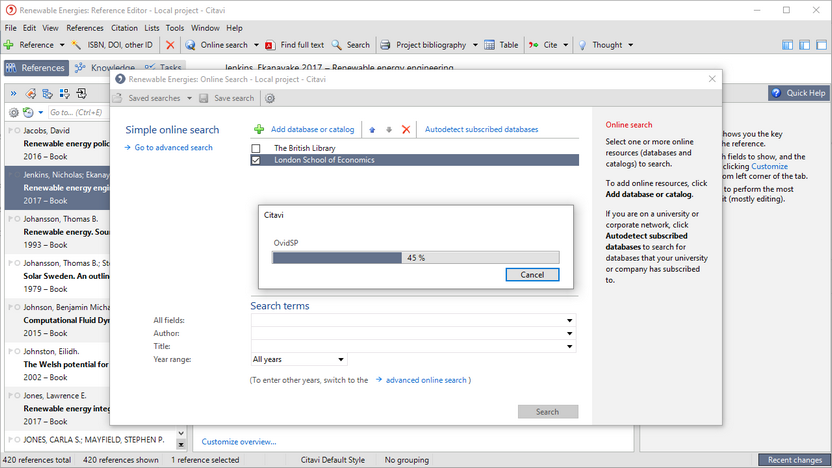Viewport: 832px width, 468px height.
Task: Switch to two-column layout icon
Action: [x=804, y=45]
